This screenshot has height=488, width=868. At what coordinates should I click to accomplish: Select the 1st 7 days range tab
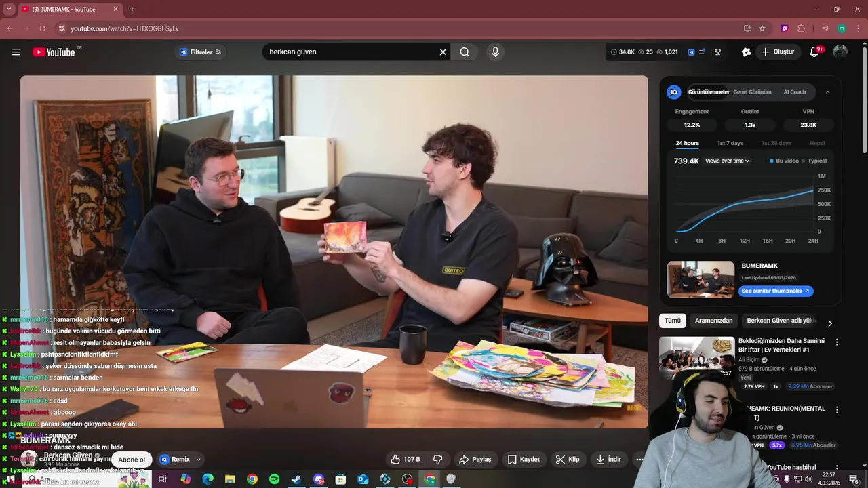click(730, 144)
